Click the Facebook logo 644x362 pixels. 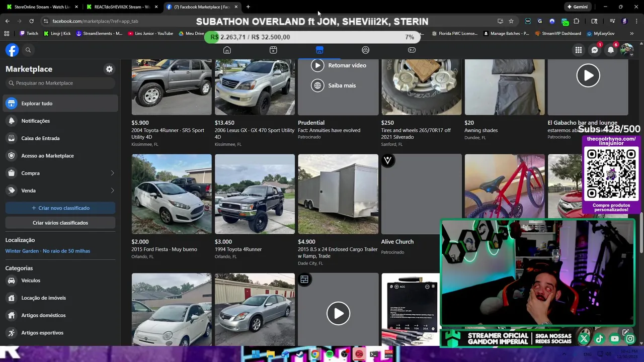[12, 50]
